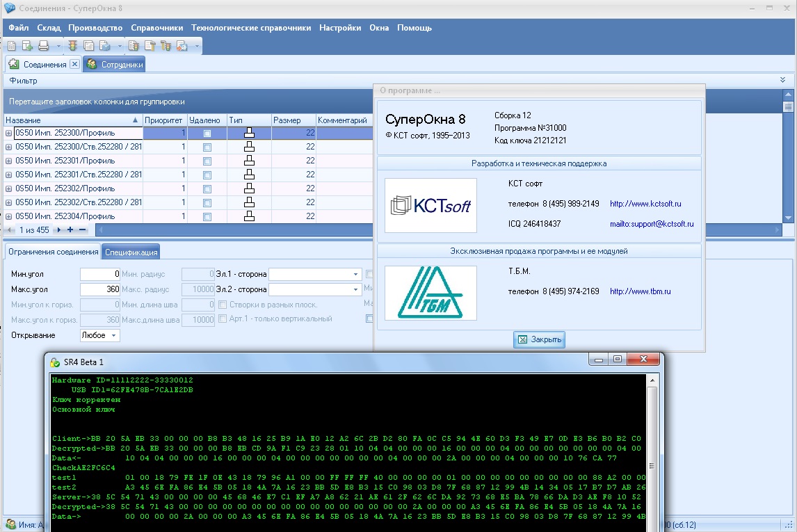Click the people icon on Сотрудники tab
The height and width of the screenshot is (532, 797).
[92, 64]
